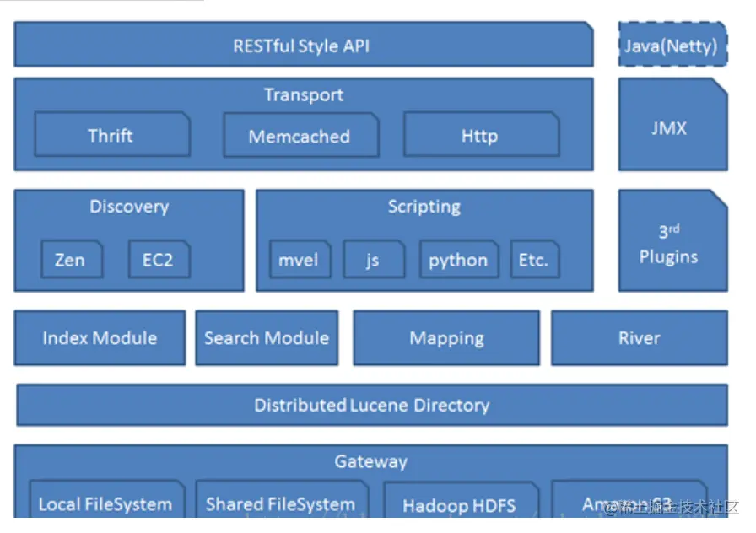Click the Etc. scripting box
This screenshot has height=533, width=756.
tap(535, 259)
